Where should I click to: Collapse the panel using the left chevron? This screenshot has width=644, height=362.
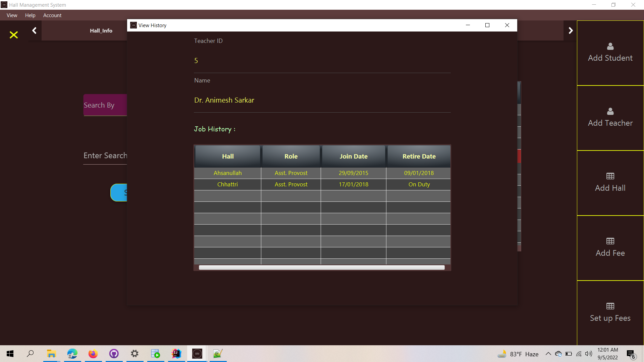[x=34, y=30]
